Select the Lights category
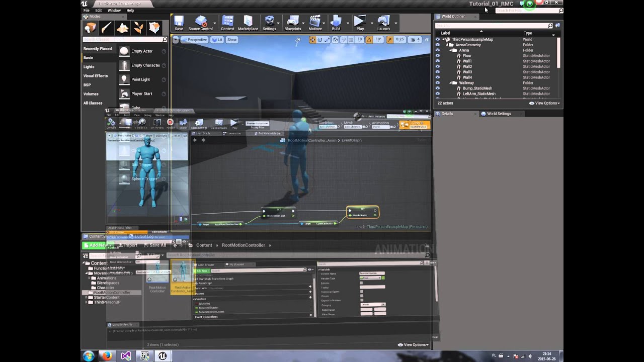 tap(89, 67)
